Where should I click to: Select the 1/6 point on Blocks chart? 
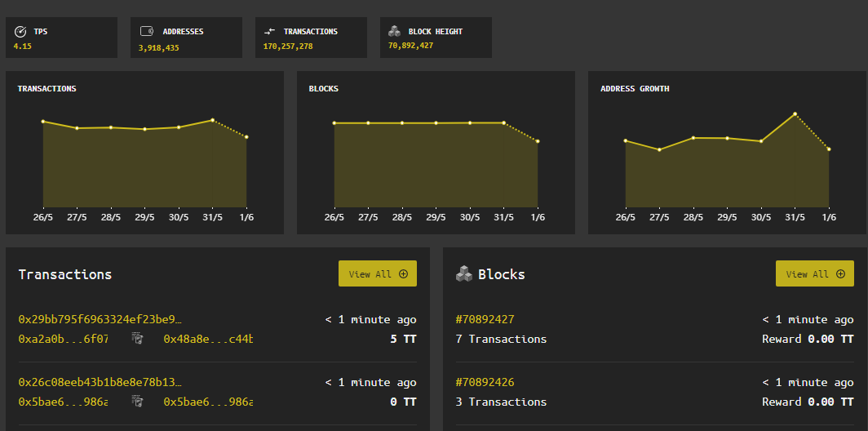538,142
